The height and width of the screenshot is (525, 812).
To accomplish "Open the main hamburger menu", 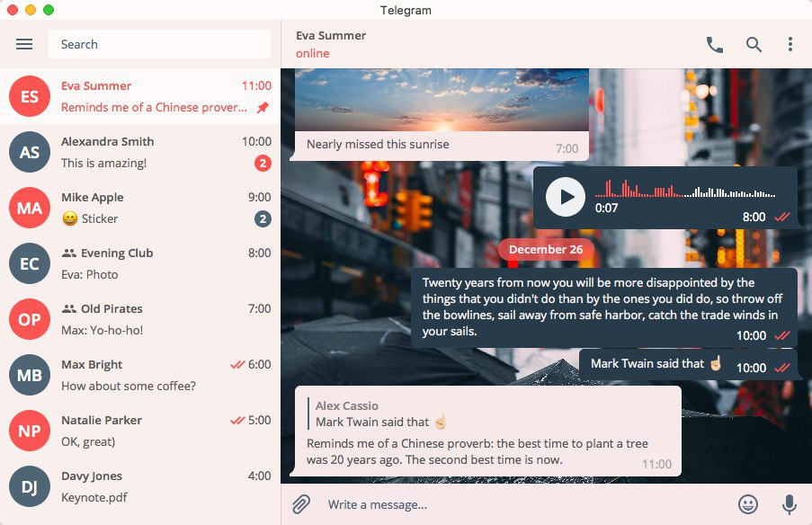I will 24,43.
